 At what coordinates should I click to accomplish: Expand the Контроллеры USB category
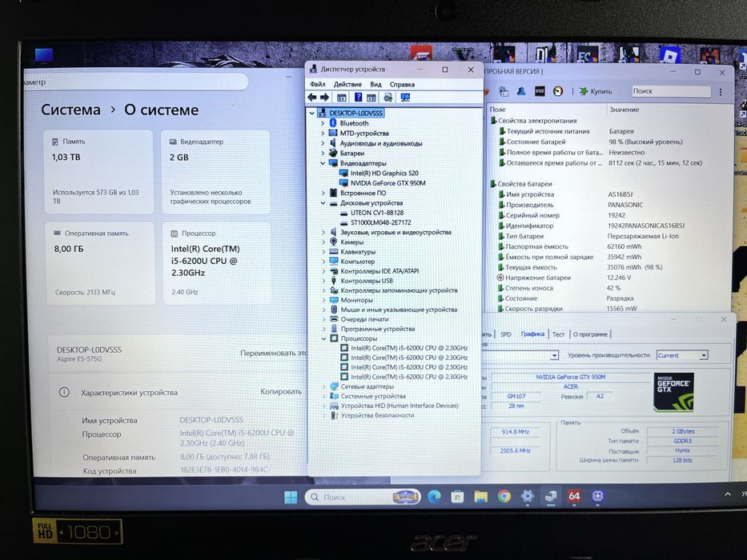pos(323,281)
